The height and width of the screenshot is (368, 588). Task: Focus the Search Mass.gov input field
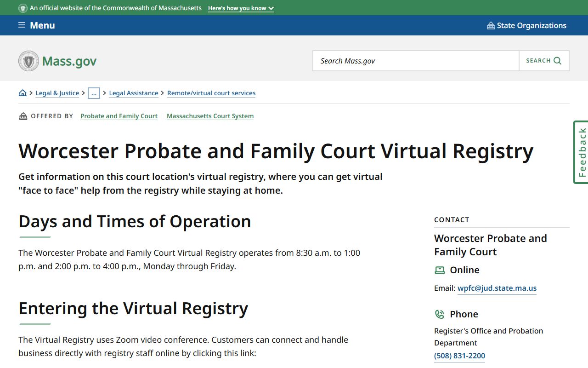416,61
